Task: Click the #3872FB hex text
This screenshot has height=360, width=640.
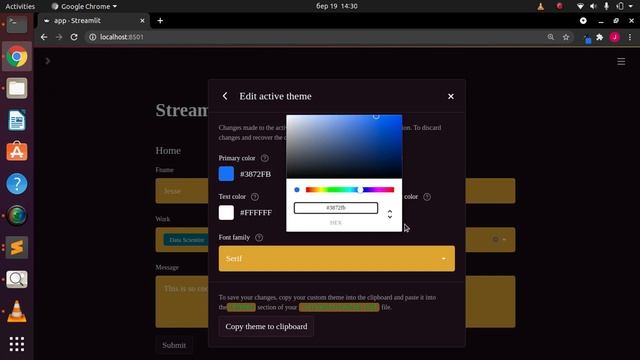Action: coord(256,174)
